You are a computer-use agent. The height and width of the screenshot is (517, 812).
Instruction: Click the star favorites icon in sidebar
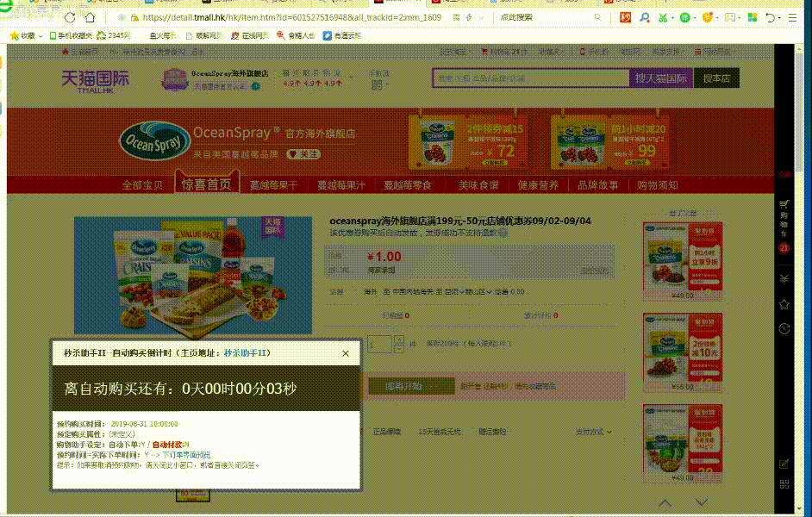784,304
